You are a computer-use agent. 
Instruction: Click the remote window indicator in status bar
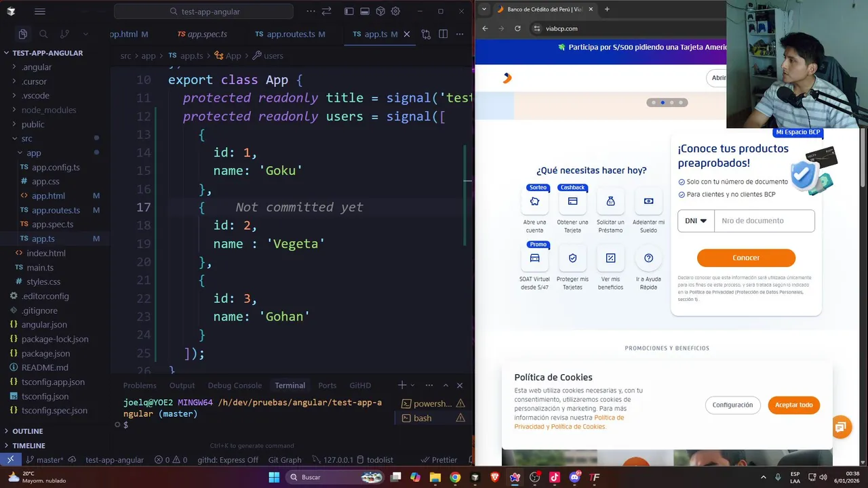click(x=10, y=460)
